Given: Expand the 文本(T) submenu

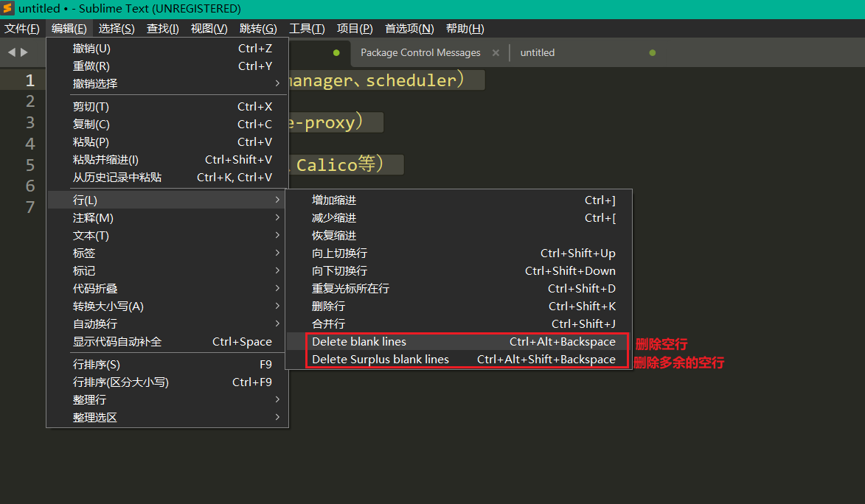Looking at the screenshot, I should [x=167, y=236].
